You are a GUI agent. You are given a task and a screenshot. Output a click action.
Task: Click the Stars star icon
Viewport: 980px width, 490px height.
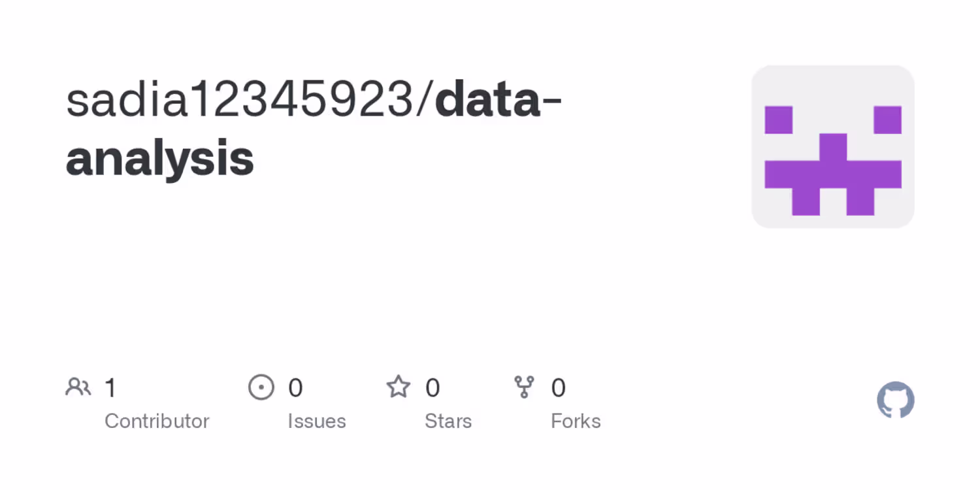click(x=398, y=387)
